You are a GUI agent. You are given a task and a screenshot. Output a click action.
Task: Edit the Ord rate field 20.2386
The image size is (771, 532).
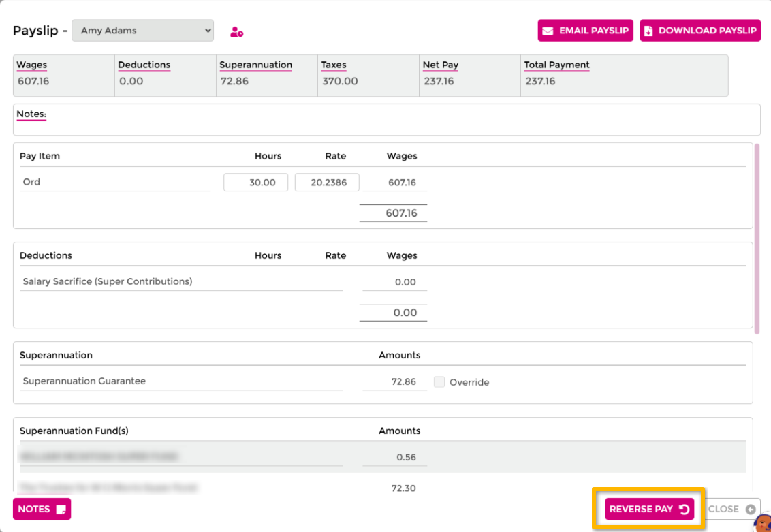327,183
